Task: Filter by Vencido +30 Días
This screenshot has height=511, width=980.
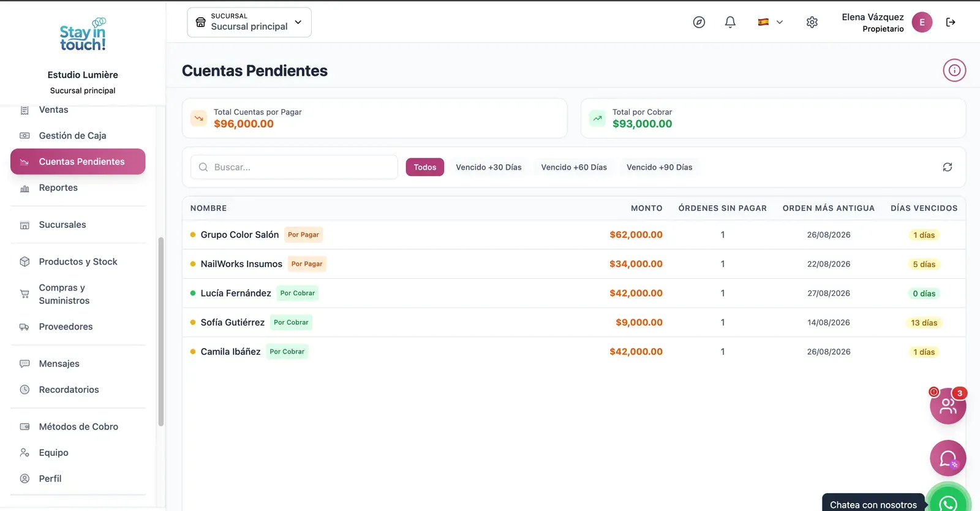Action: [x=489, y=167]
